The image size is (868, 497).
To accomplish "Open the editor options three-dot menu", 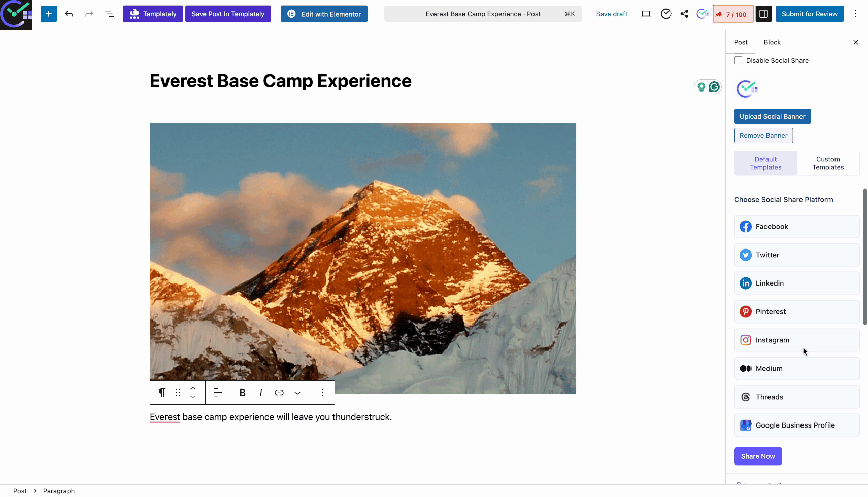I will pos(856,14).
